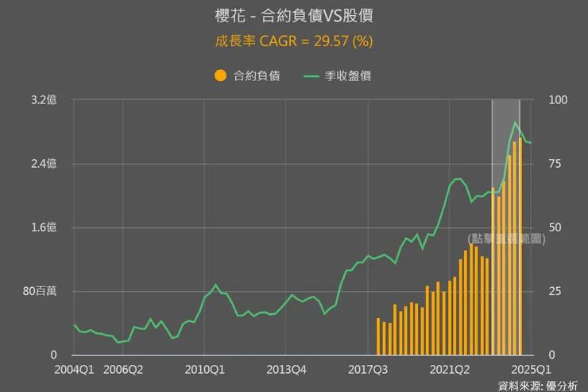Click the 2021Q2 x-axis label
This screenshot has width=588, height=392.
[x=449, y=370]
